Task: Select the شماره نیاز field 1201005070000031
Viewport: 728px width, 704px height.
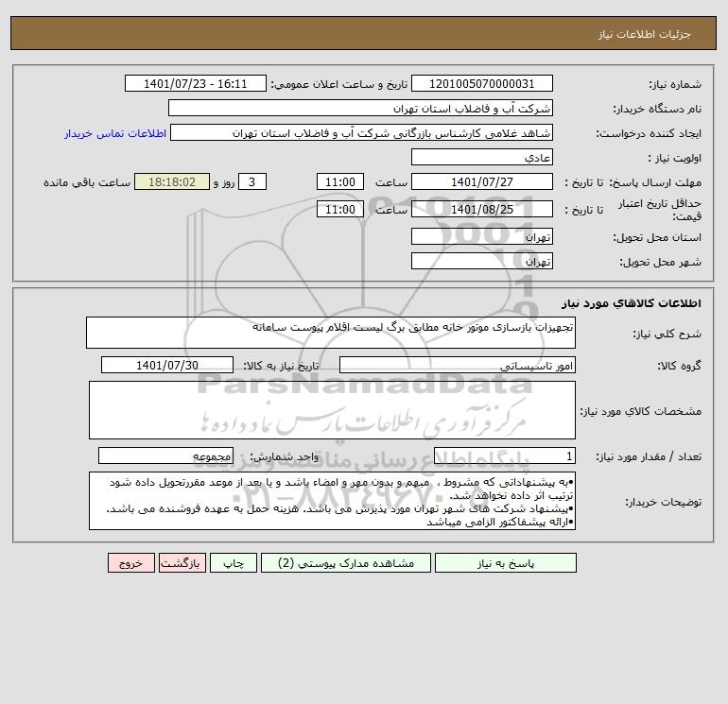Action: click(482, 83)
